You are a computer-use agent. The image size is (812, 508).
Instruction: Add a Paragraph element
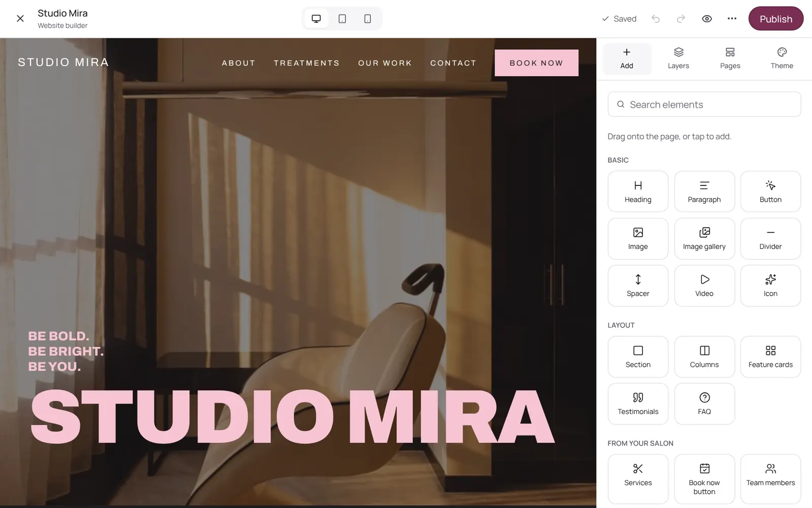coord(704,192)
